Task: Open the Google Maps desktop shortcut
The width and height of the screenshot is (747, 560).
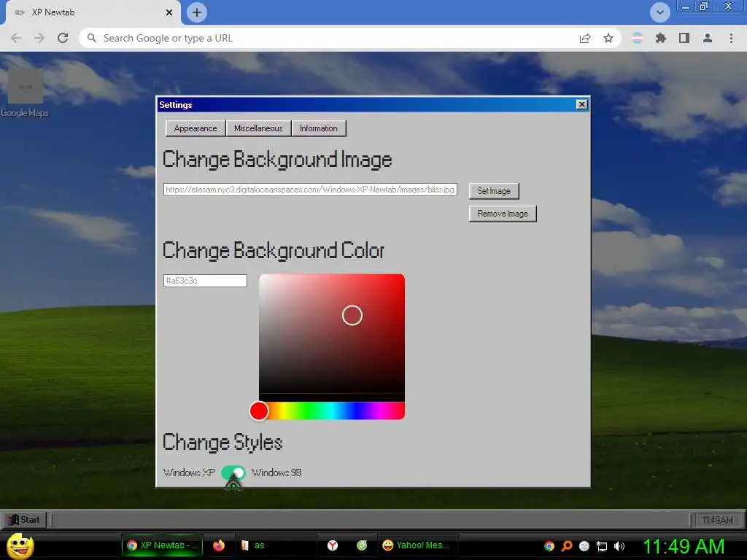Action: coord(25,93)
